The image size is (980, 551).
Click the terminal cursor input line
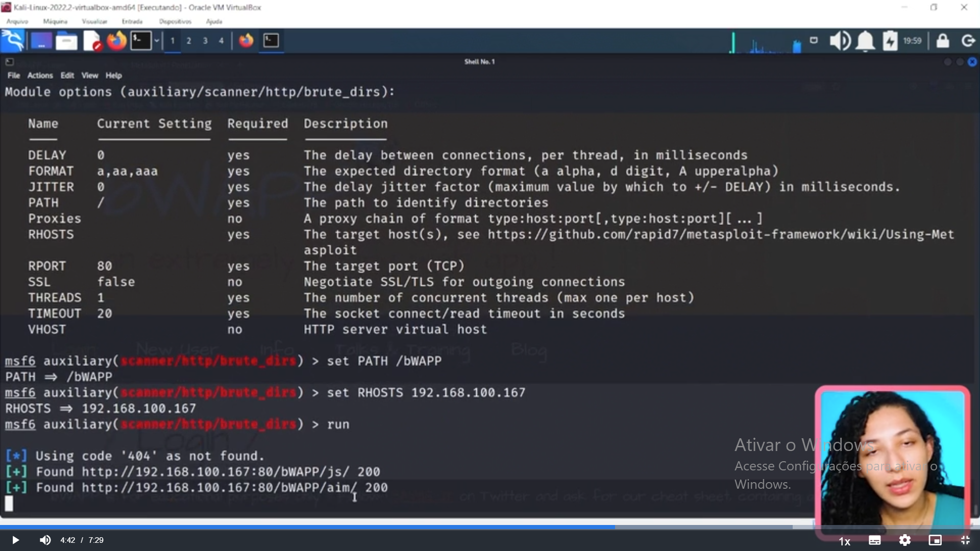[x=9, y=504]
